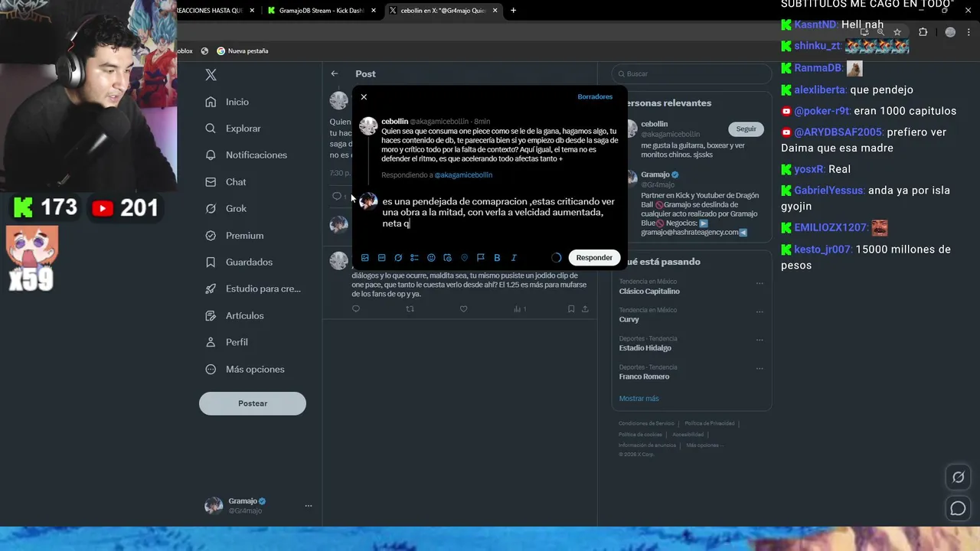Repost the bottom post

pyautogui.click(x=410, y=309)
